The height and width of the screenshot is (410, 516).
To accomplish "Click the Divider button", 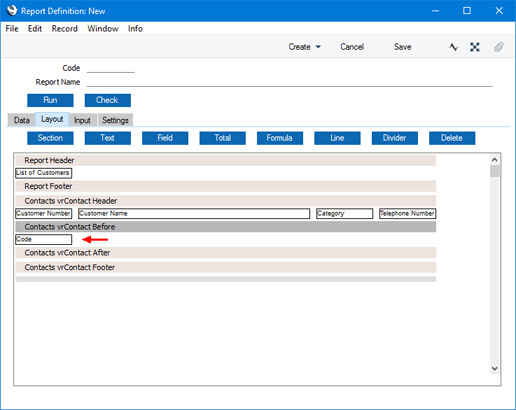I will [x=395, y=138].
